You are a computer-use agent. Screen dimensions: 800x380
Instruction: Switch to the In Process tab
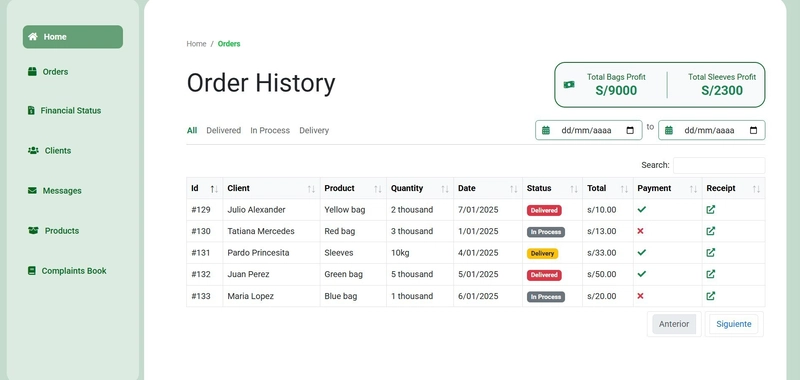(270, 131)
